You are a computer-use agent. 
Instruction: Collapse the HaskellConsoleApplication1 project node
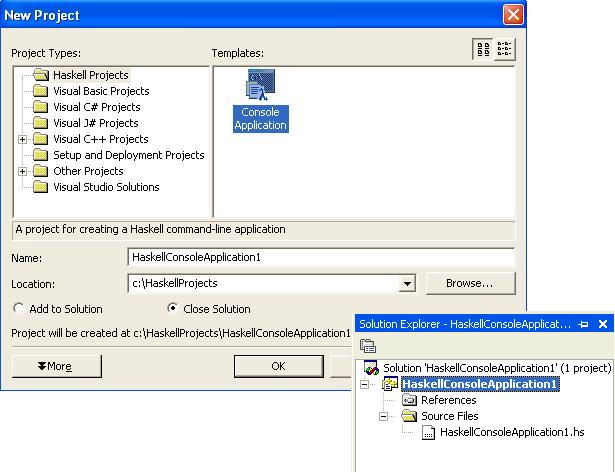click(364, 385)
